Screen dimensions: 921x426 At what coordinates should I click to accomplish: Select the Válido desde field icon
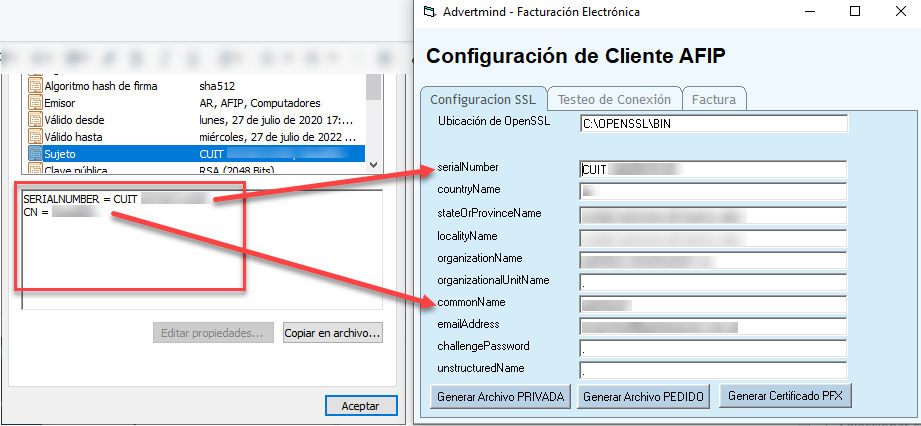[x=35, y=120]
